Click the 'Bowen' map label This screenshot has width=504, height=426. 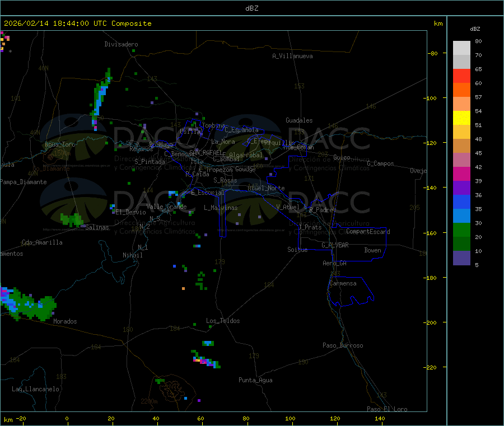tap(373, 250)
